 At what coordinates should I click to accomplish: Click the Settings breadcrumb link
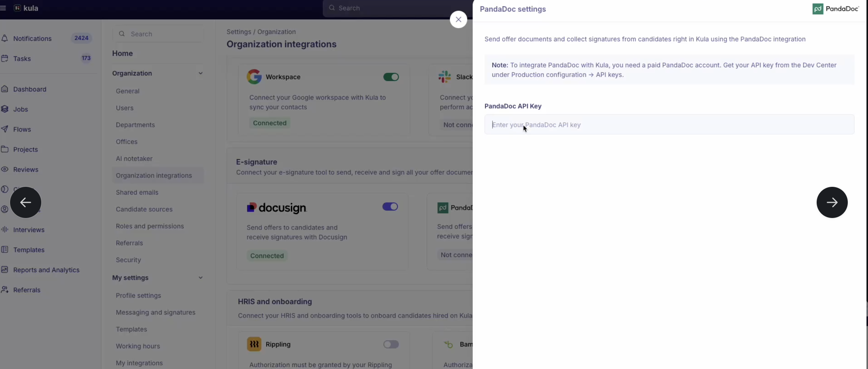[x=239, y=32]
